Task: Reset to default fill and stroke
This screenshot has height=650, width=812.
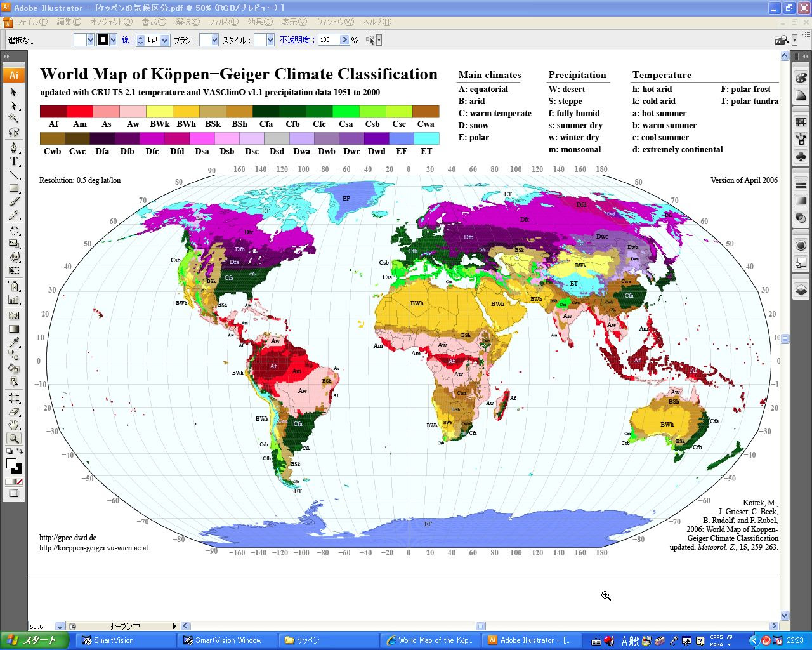Action: pyautogui.click(x=10, y=451)
